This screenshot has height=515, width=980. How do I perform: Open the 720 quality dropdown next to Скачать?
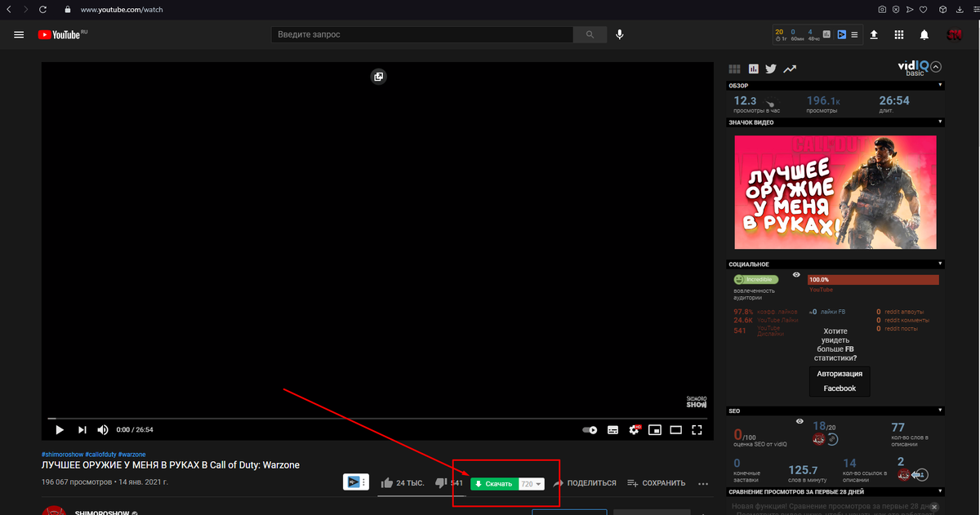[x=532, y=483]
